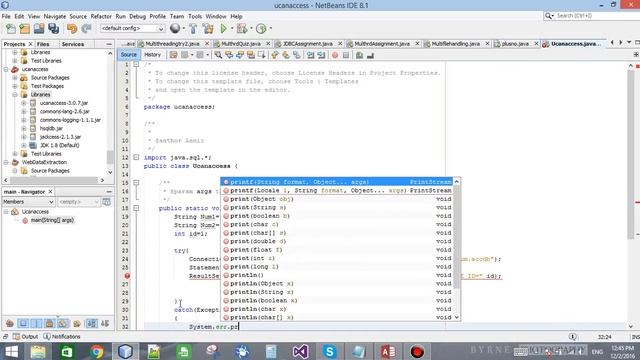Close the Multithreadingtry2.java tab

click(207, 44)
